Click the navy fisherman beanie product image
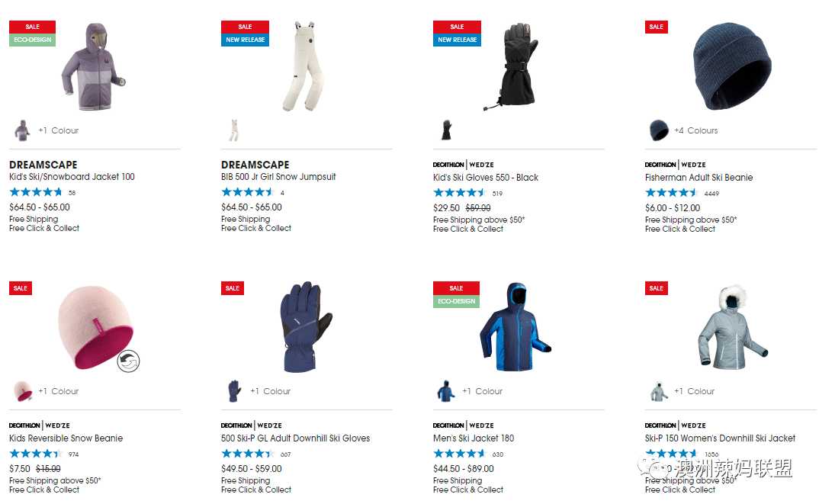 [732, 66]
